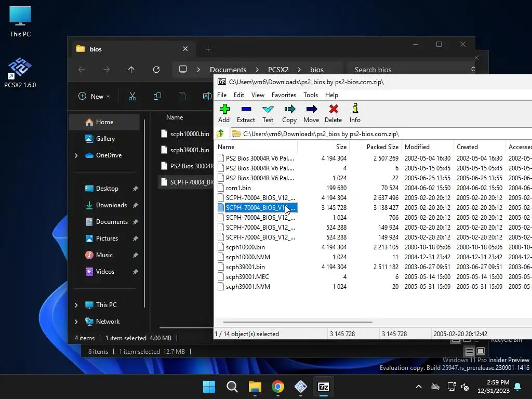Click the Copy tool in 7-Zip toolbar
532x399 pixels.
coord(289,113)
